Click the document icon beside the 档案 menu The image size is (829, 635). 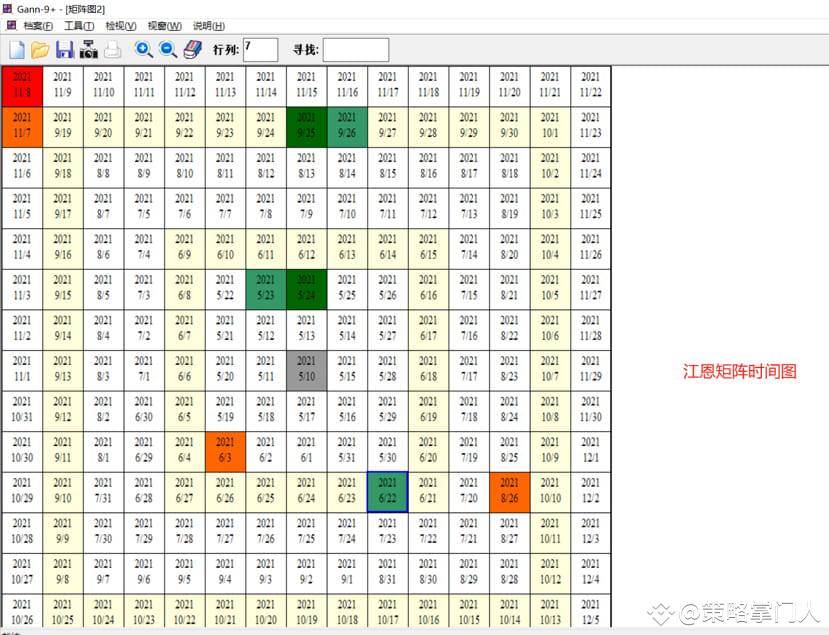tap(12, 25)
